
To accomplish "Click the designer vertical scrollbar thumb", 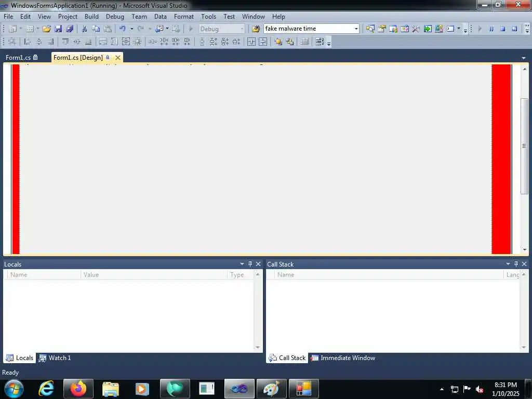I will pos(525,146).
